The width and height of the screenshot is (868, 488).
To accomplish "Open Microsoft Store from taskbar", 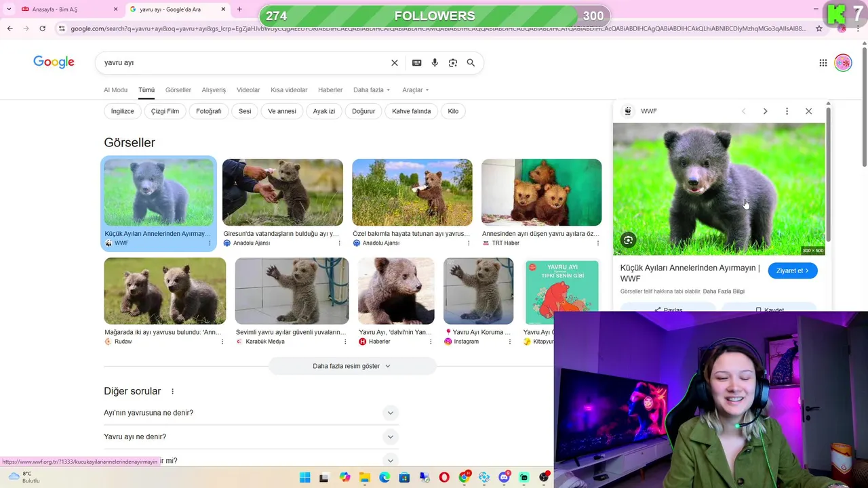I will [x=404, y=477].
